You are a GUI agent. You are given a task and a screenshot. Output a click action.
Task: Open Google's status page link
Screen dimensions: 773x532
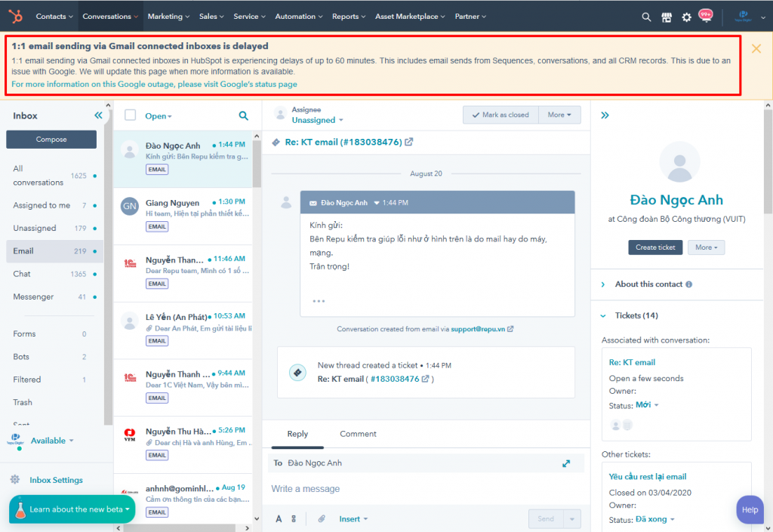click(x=154, y=85)
